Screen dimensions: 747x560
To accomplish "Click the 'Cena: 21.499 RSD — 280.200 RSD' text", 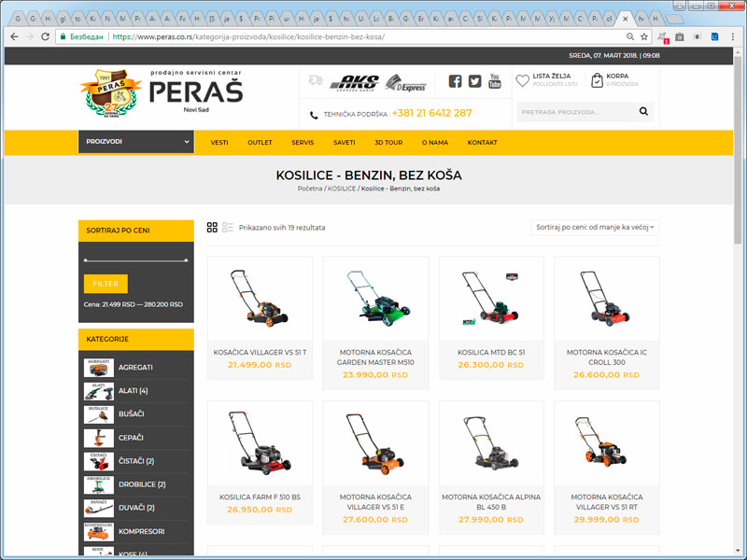I will coord(134,304).
